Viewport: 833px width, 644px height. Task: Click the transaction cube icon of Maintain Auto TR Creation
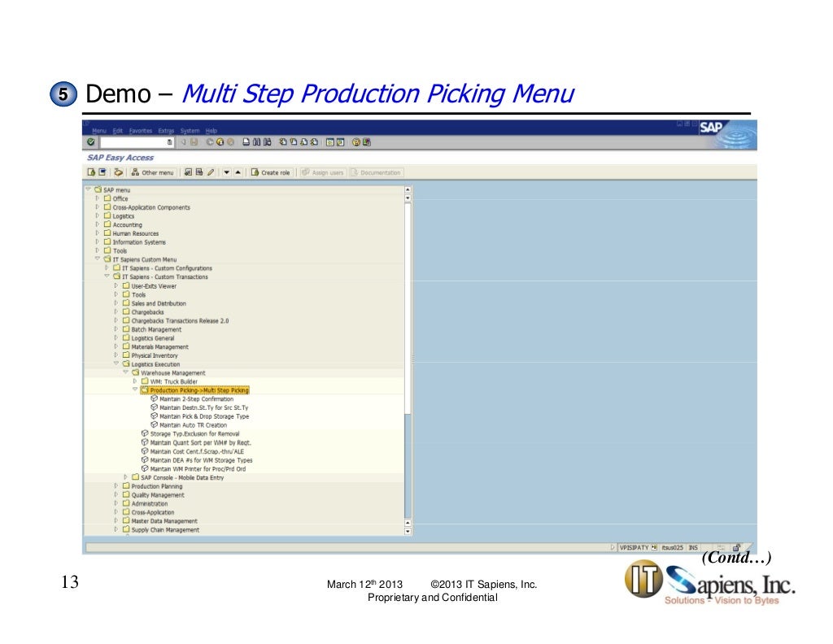click(x=154, y=424)
